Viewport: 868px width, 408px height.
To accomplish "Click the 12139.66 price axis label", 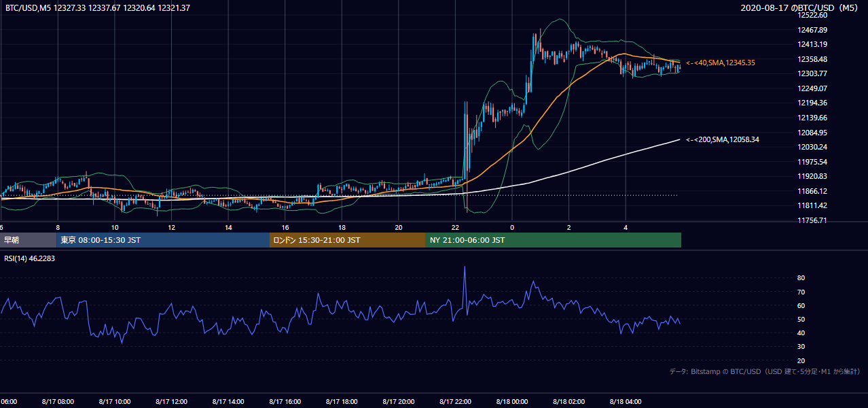I will pyautogui.click(x=812, y=118).
